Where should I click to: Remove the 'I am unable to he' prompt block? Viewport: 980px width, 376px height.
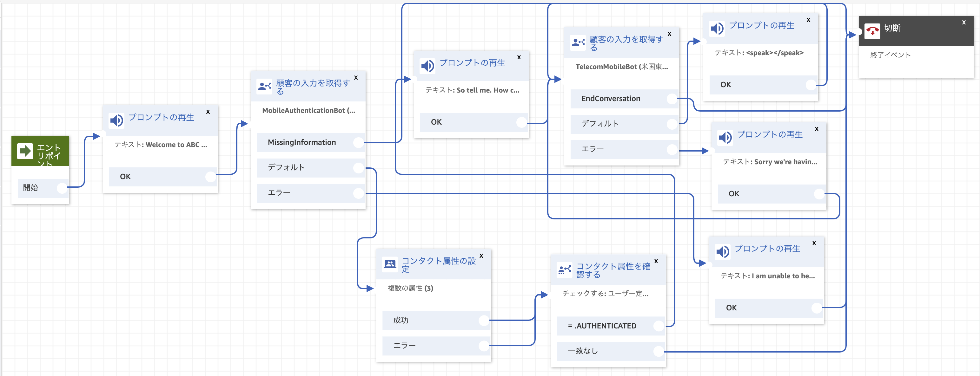[814, 243]
